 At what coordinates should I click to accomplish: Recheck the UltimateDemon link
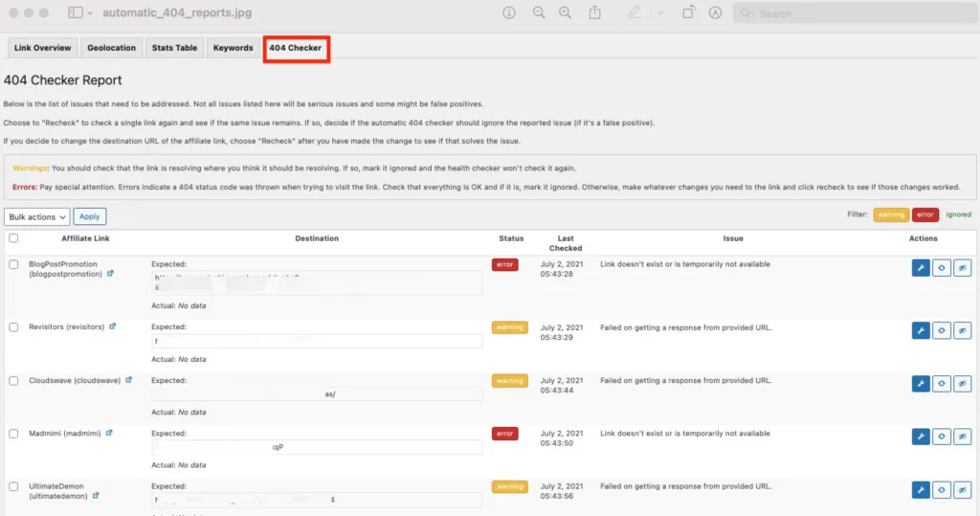click(x=941, y=491)
